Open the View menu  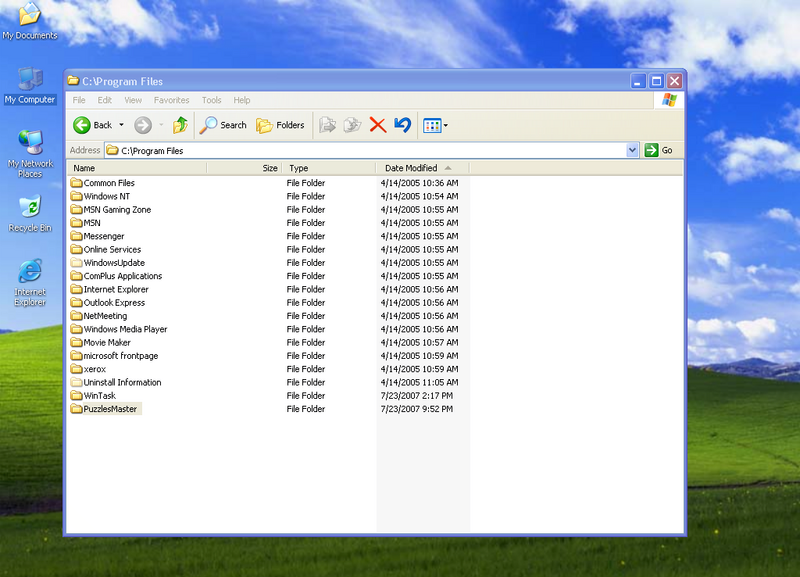pyautogui.click(x=133, y=100)
